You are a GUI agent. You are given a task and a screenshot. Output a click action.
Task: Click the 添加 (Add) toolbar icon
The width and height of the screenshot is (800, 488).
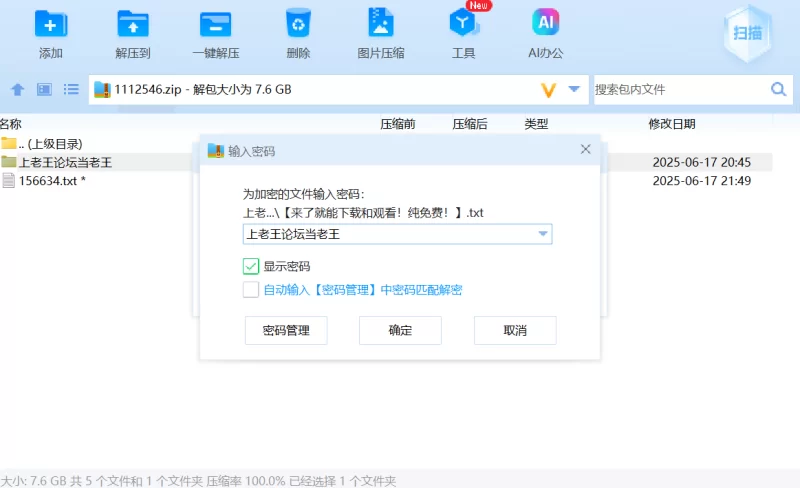click(51, 25)
